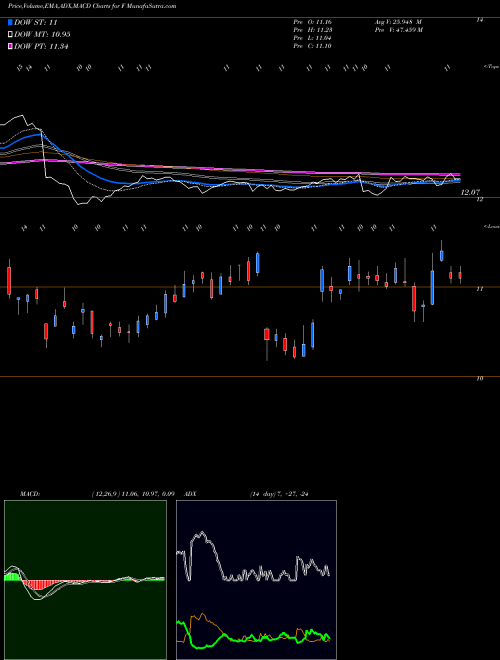
Task: Click the chart title mentioning MunafaSutra.com
Action: [92, 6]
